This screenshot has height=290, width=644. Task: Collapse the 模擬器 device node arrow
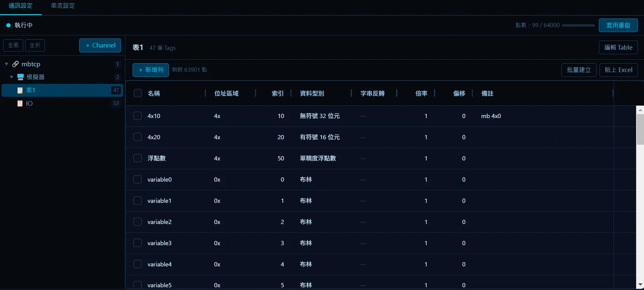coord(11,77)
